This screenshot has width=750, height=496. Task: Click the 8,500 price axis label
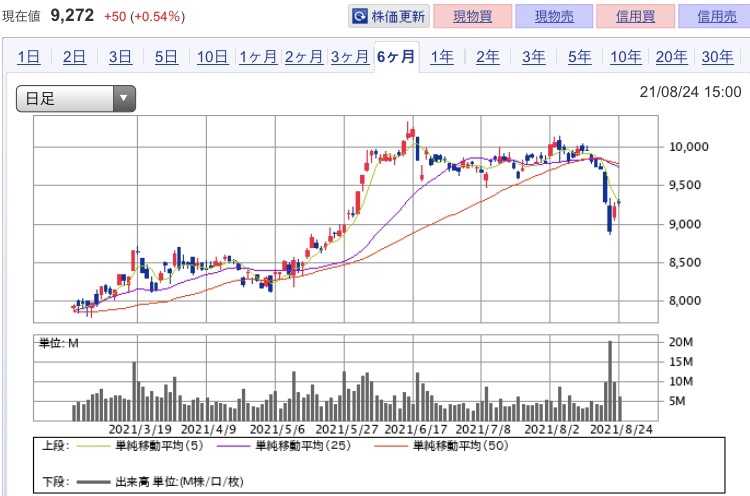(685, 262)
